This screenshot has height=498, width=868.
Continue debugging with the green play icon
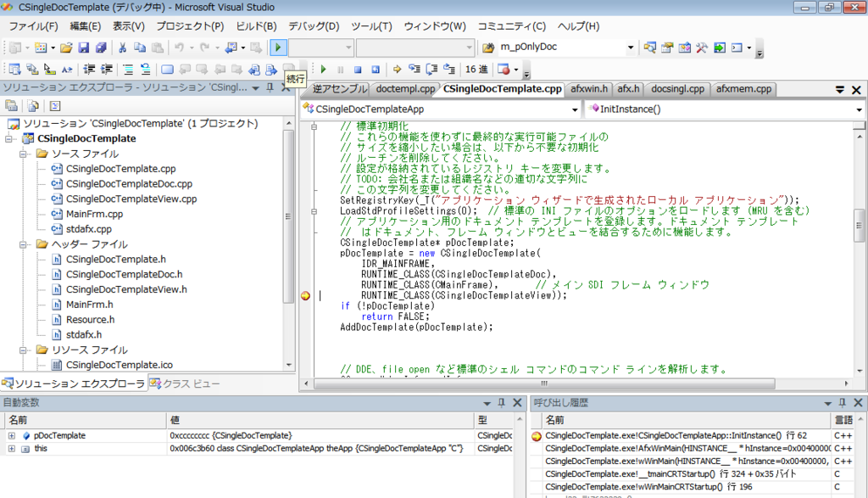coord(323,70)
